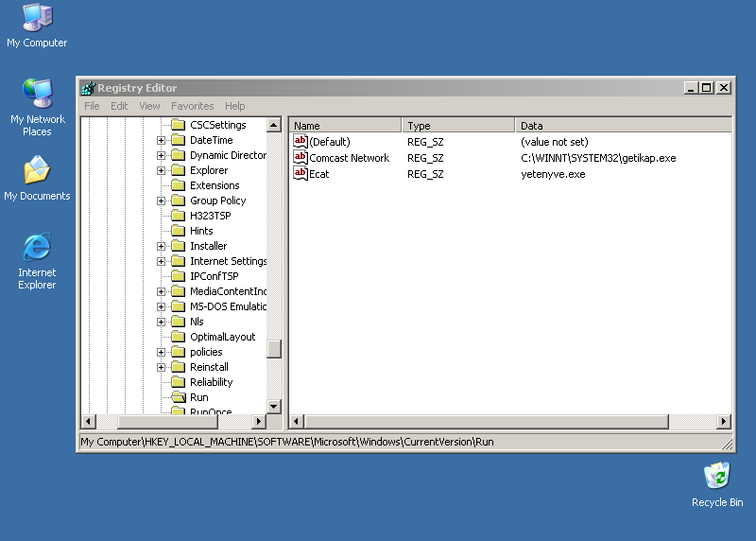Expand the MediaContentIndex key
This screenshot has height=541, width=756.
click(x=161, y=291)
